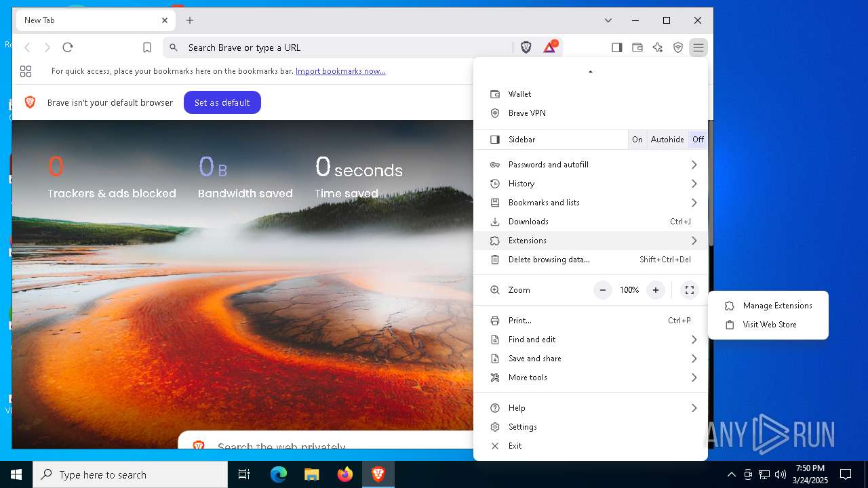
Task: Increase zoom with plus button
Action: [656, 290]
